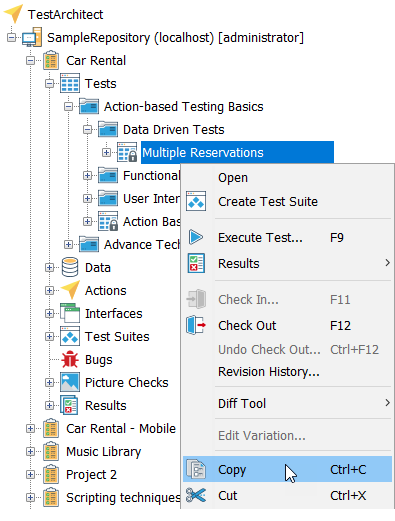395x521 pixels.
Task: Click the Car Rental project clipboard icon
Action: pyautogui.click(x=51, y=60)
